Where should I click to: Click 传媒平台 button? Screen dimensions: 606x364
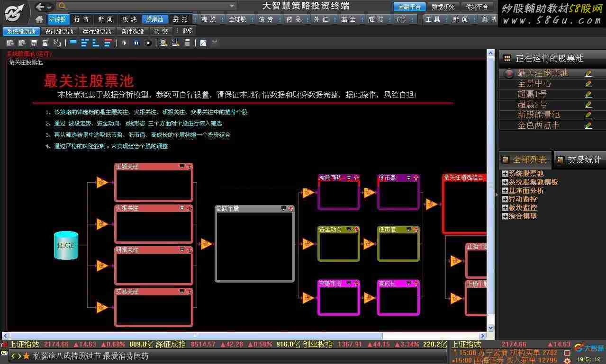point(477,7)
